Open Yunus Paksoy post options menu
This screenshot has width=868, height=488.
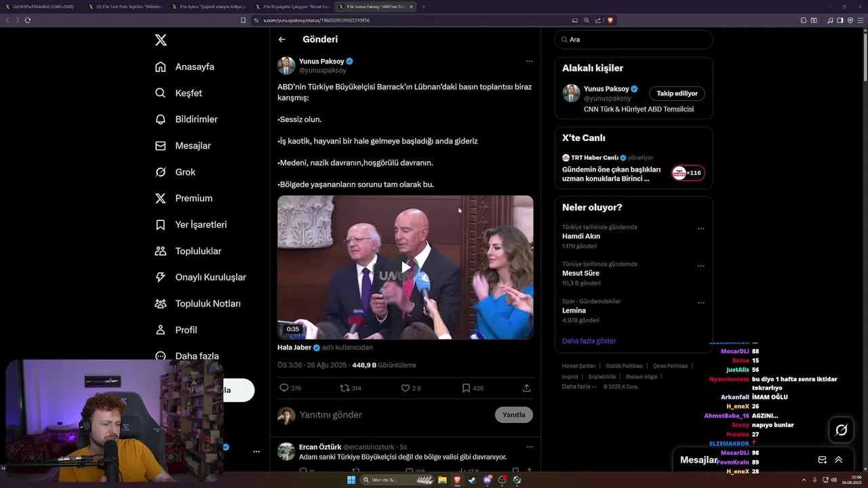529,61
